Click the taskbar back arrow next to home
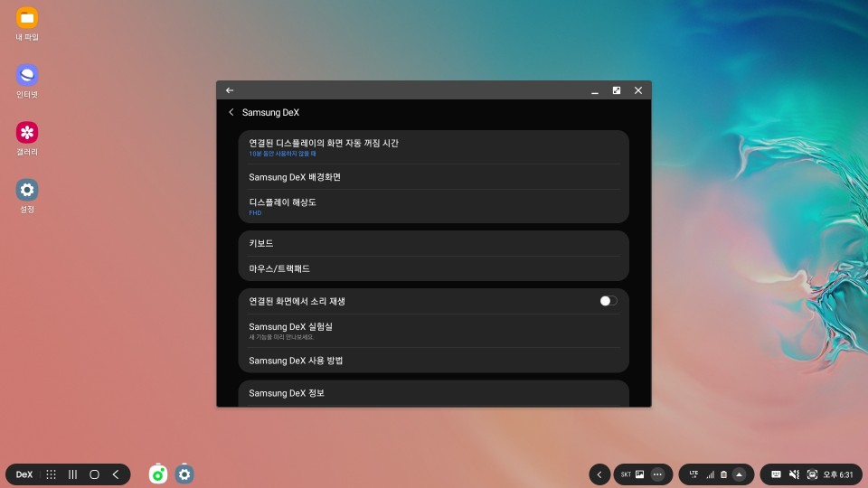 click(116, 474)
